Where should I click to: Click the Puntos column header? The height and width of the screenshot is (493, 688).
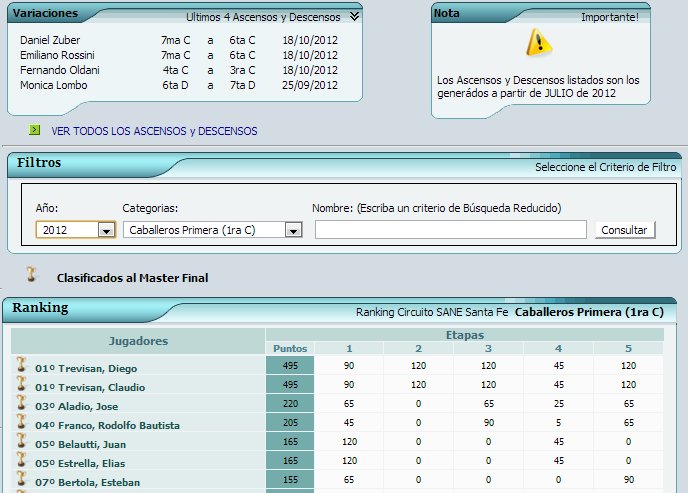click(x=290, y=348)
